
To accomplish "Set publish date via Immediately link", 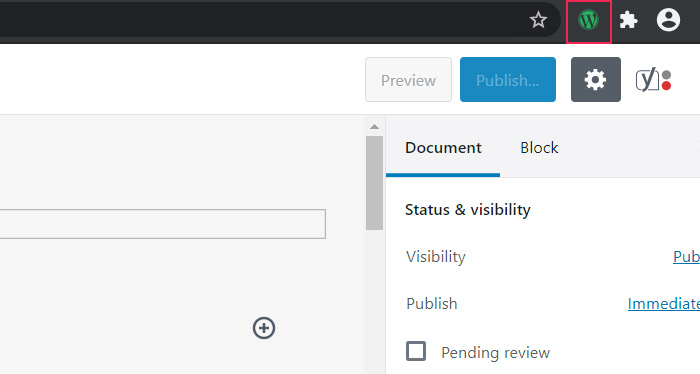I will coord(663,303).
